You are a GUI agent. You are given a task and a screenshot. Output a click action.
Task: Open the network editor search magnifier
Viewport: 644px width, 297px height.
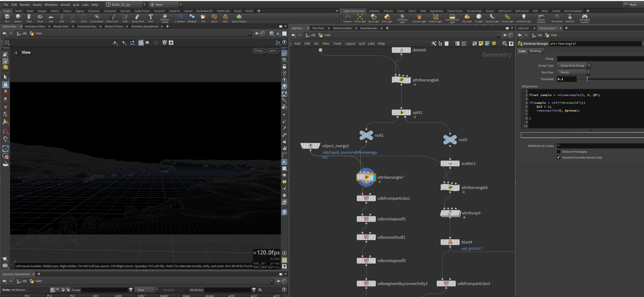[x=505, y=43]
